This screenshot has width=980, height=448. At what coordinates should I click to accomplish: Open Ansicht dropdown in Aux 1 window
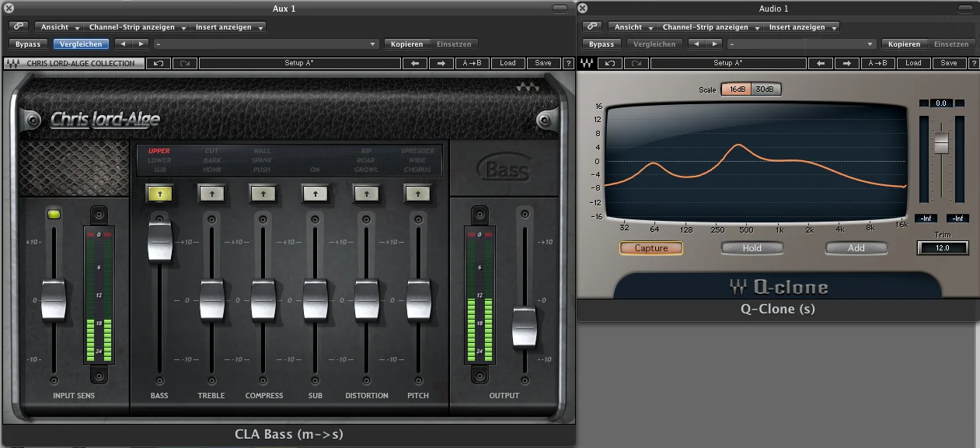(59, 26)
